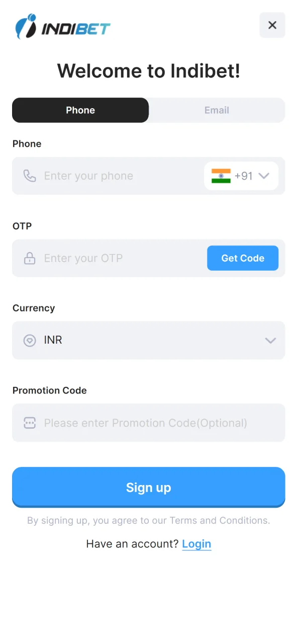Open the Login link
Image resolution: width=297 pixels, height=644 pixels.
(196, 544)
